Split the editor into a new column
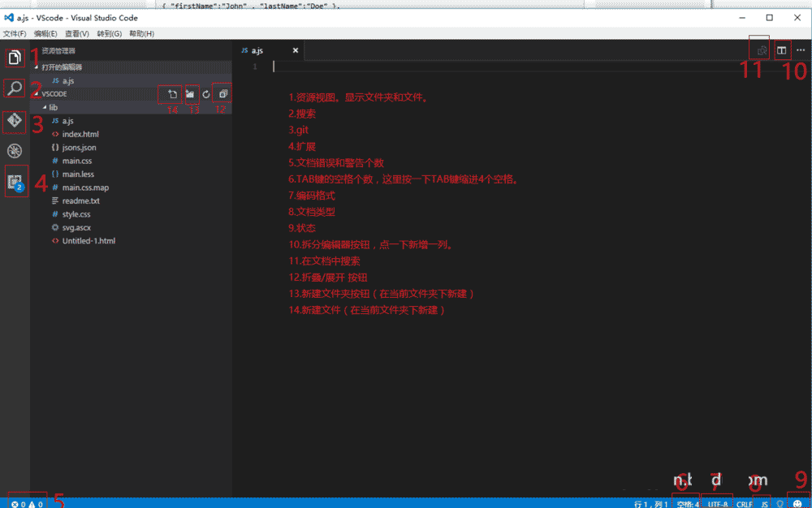 780,50
